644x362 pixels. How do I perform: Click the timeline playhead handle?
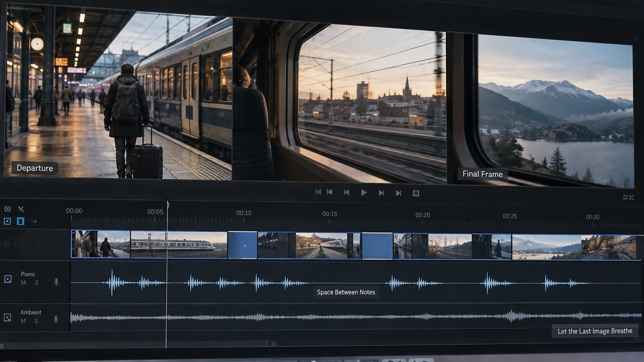click(x=167, y=204)
